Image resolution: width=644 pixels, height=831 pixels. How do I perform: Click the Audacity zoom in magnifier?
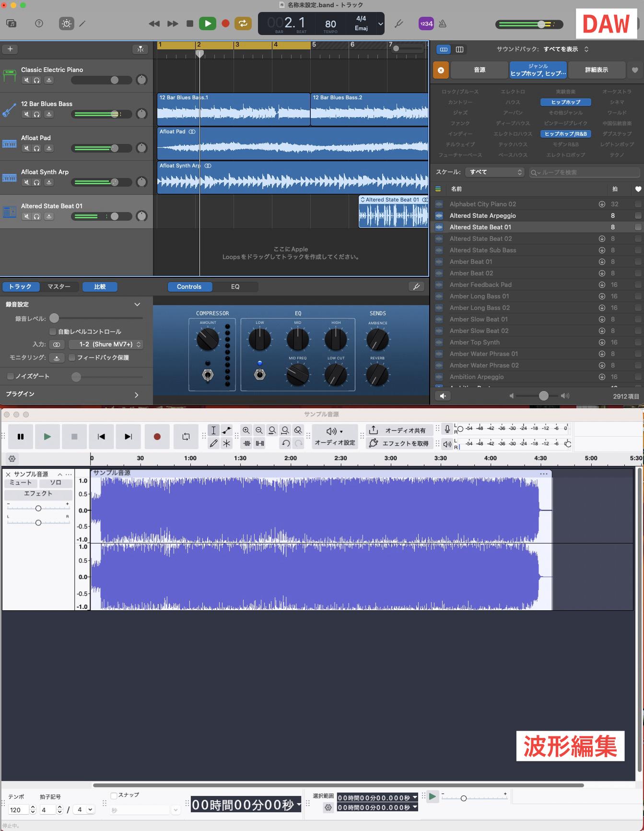[x=246, y=430]
